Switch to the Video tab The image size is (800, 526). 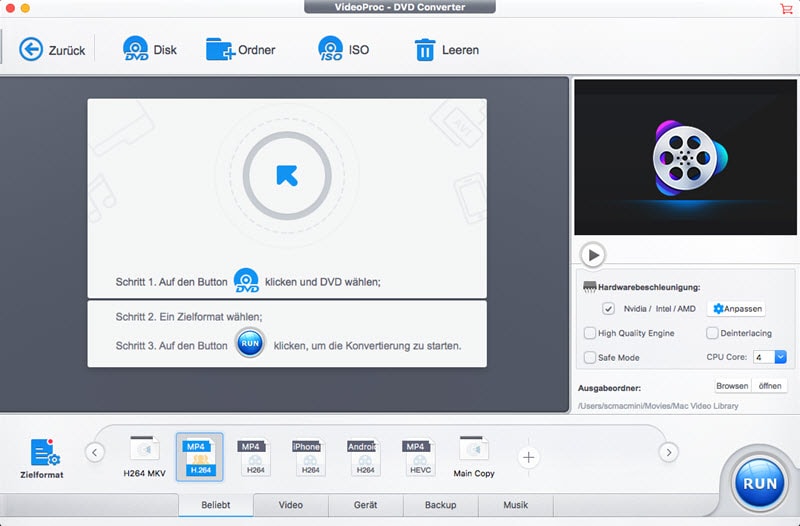click(x=290, y=505)
